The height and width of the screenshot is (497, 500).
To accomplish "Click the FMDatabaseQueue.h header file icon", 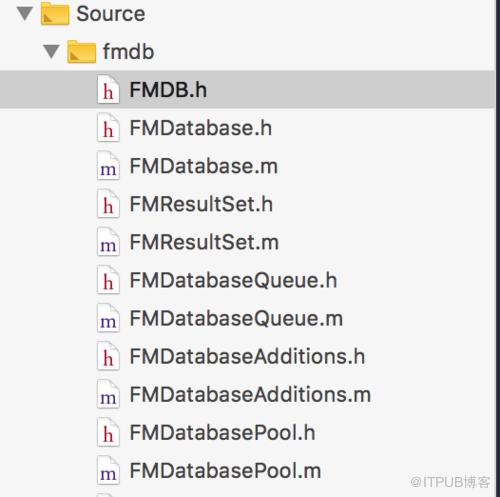I will [108, 280].
